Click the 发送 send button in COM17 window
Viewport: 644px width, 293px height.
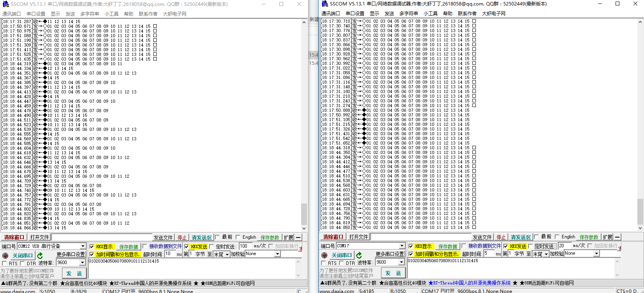click(x=393, y=273)
